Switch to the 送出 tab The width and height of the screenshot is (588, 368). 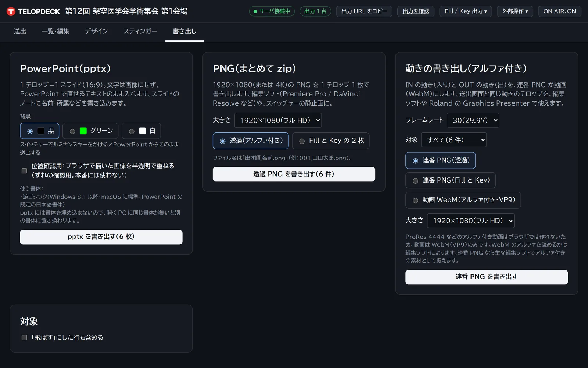point(20,32)
